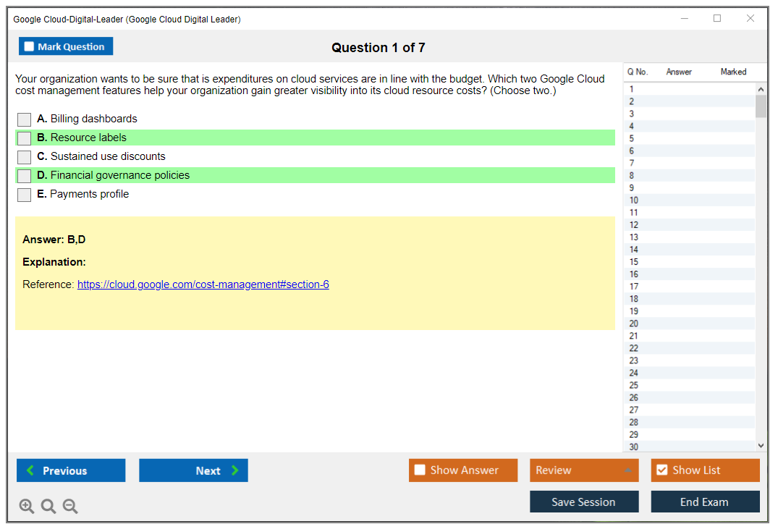The height and width of the screenshot is (532, 778).
Task: Go to the Previous question
Action: (x=71, y=470)
